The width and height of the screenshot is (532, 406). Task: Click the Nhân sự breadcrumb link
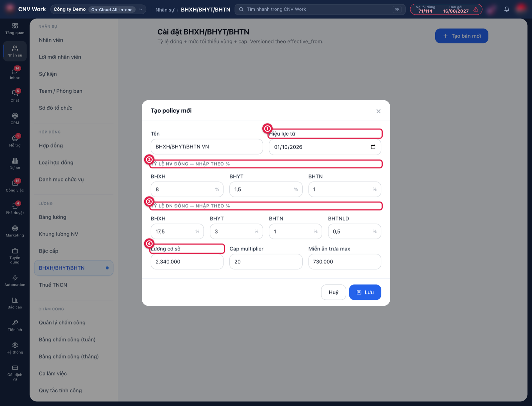165,10
